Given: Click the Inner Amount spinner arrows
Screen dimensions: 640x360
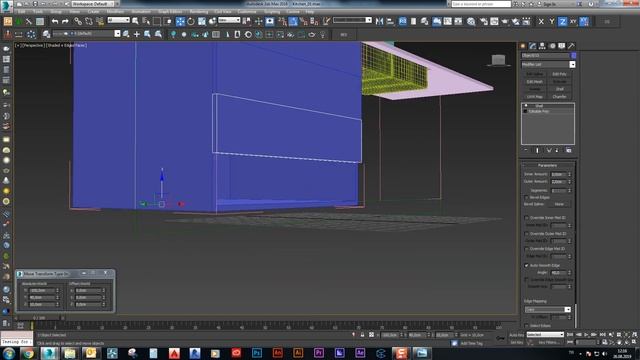Looking at the screenshot, I should pyautogui.click(x=570, y=174).
